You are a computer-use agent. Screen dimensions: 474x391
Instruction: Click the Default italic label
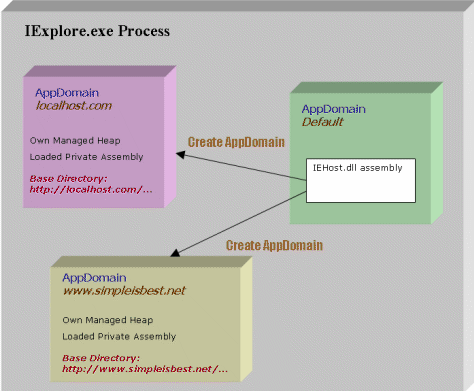click(x=322, y=122)
